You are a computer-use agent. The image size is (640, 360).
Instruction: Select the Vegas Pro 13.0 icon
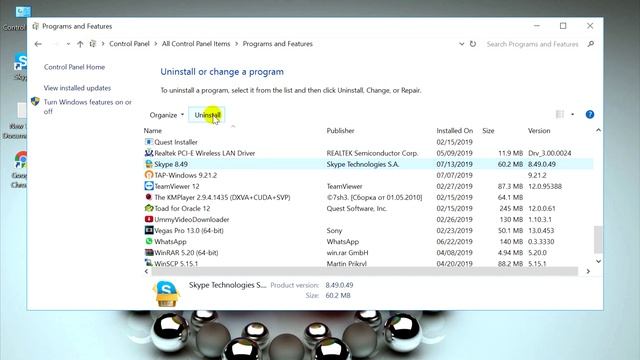[149, 230]
